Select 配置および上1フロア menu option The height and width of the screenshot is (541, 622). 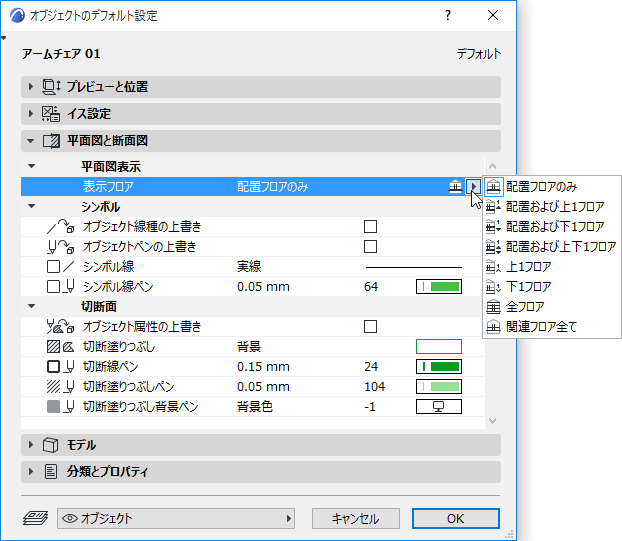click(552, 207)
